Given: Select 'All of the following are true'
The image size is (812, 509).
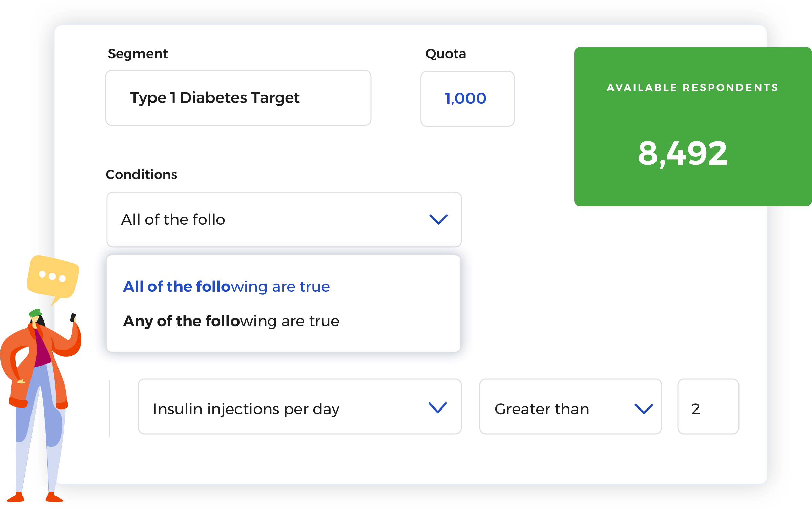Looking at the screenshot, I should tap(226, 287).
